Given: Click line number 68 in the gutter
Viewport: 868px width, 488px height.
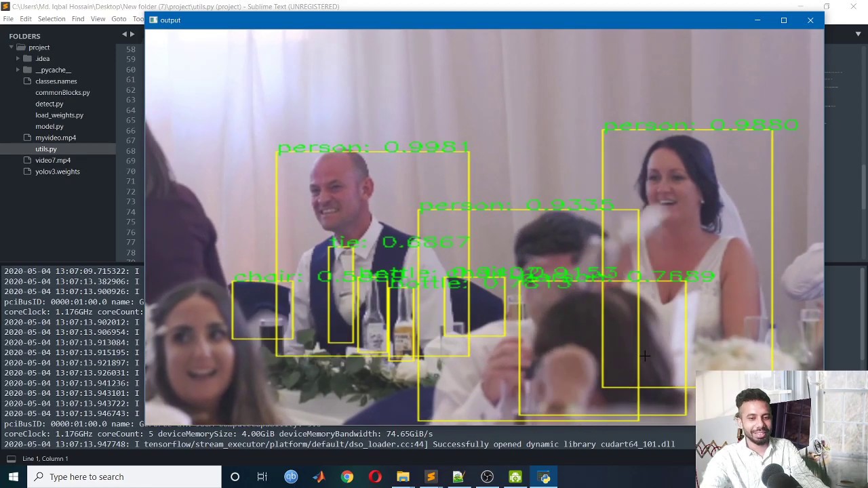Looking at the screenshot, I should click(130, 151).
